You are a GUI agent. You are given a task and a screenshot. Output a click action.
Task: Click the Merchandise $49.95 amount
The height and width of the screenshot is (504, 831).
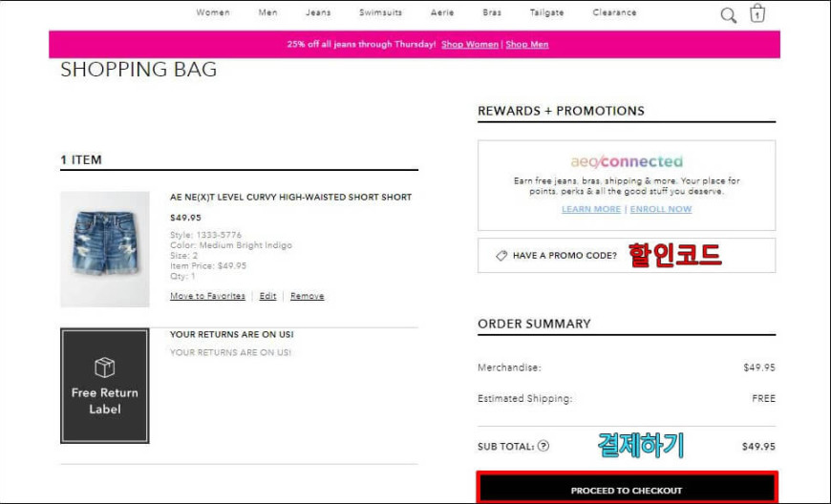[x=759, y=367]
